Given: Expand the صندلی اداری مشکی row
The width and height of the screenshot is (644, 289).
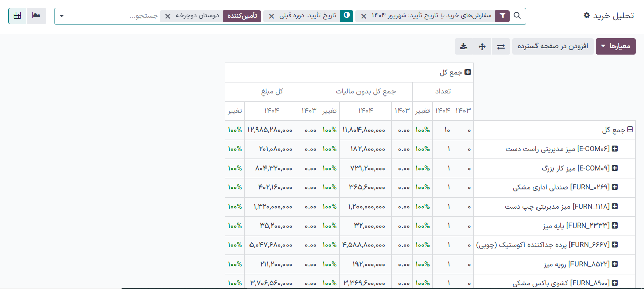Looking at the screenshot, I should 615,187.
